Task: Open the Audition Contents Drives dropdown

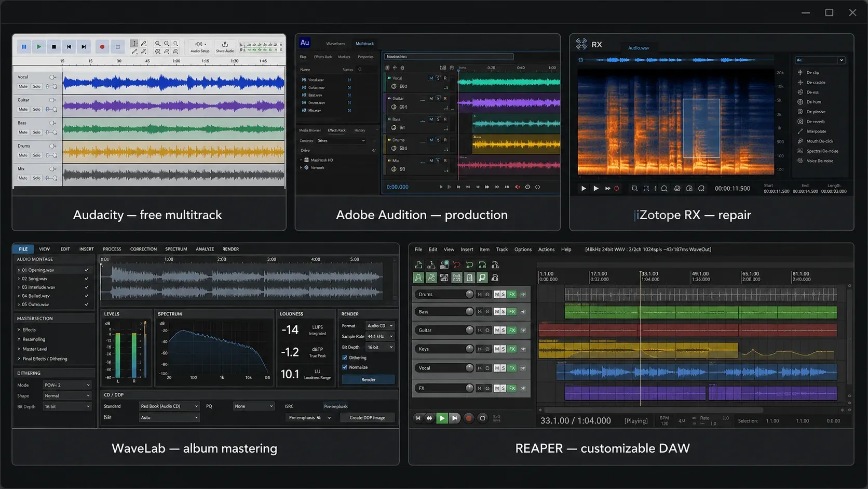Action: click(x=341, y=141)
